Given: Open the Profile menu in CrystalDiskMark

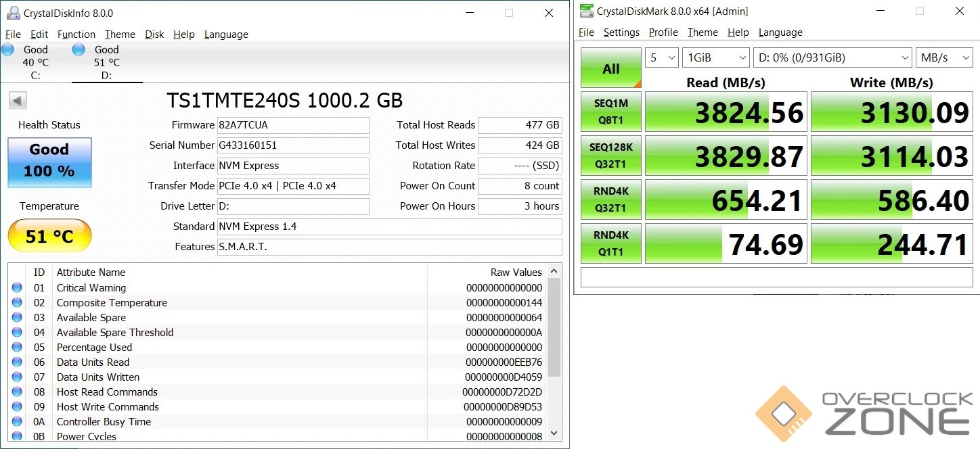Looking at the screenshot, I should point(663,32).
